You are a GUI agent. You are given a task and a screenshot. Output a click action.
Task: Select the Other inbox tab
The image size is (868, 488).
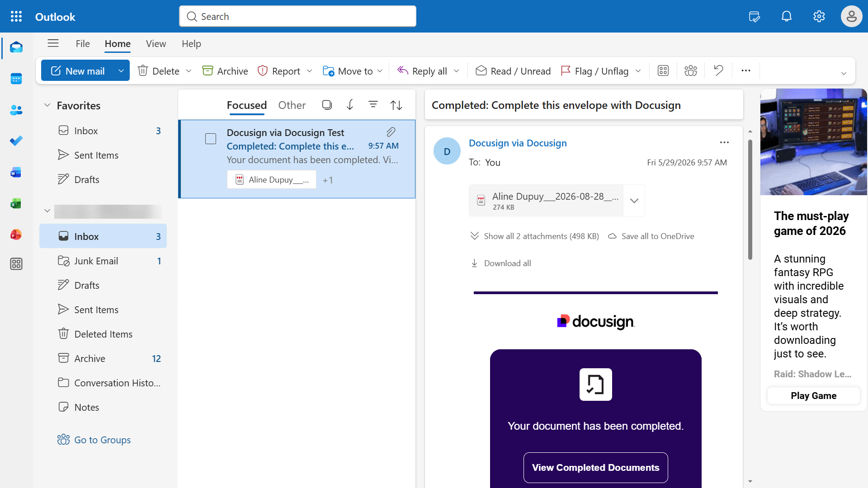tap(292, 105)
